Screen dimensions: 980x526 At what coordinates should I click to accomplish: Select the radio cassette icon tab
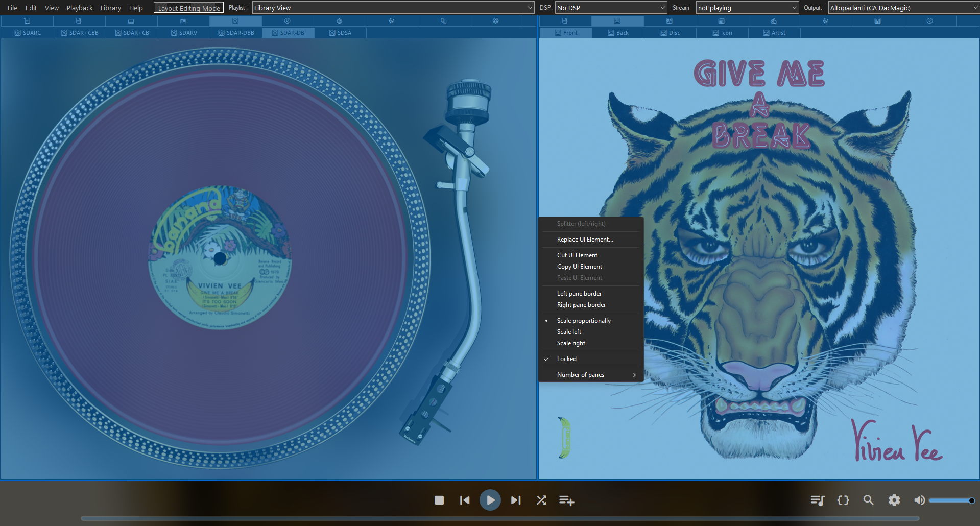coord(183,21)
